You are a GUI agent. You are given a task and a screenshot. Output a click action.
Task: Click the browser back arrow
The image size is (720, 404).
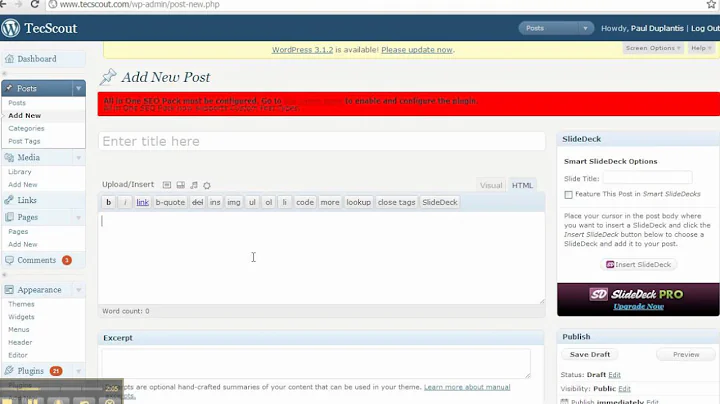pos(3,4)
